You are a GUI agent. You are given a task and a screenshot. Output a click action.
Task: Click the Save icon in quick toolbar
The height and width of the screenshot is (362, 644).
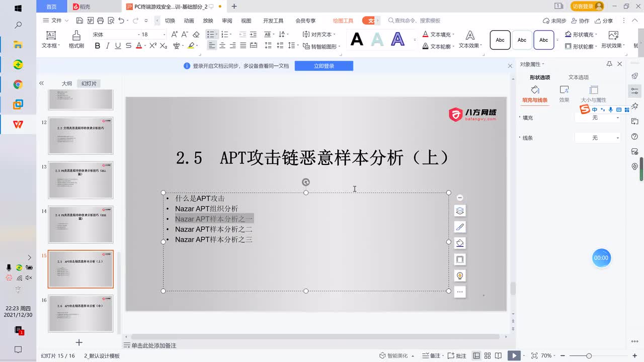click(x=79, y=21)
